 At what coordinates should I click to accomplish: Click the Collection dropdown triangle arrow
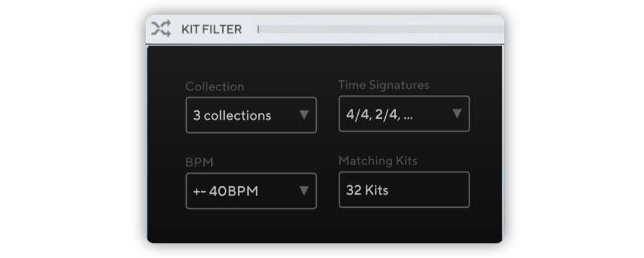304,115
